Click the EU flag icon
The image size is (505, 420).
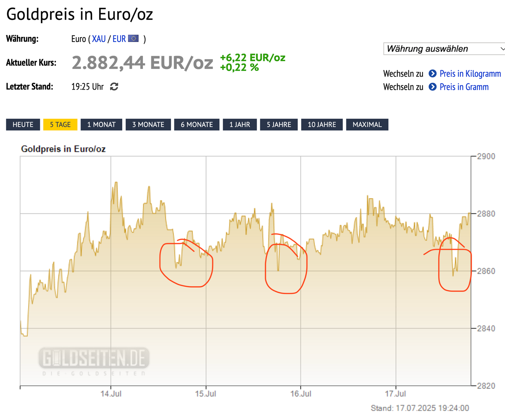(133, 38)
